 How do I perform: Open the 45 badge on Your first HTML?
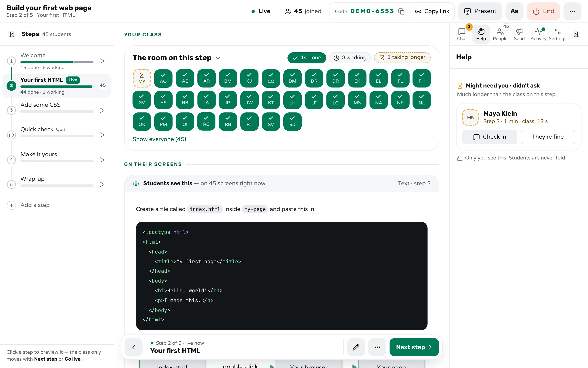point(102,85)
